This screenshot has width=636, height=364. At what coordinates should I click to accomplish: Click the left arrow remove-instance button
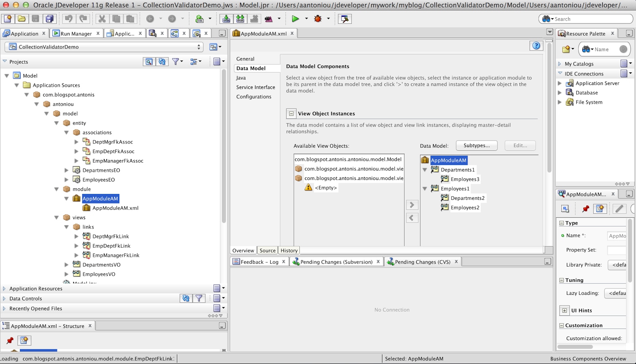[412, 218]
